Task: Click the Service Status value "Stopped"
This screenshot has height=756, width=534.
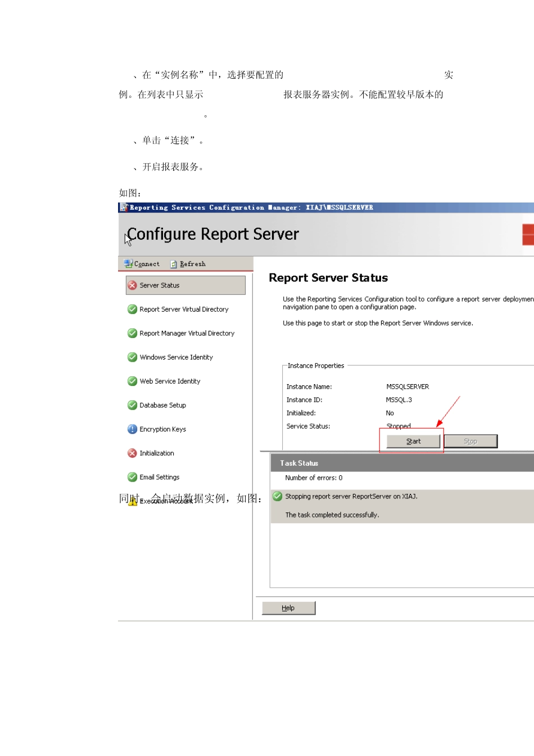Action: [399, 426]
